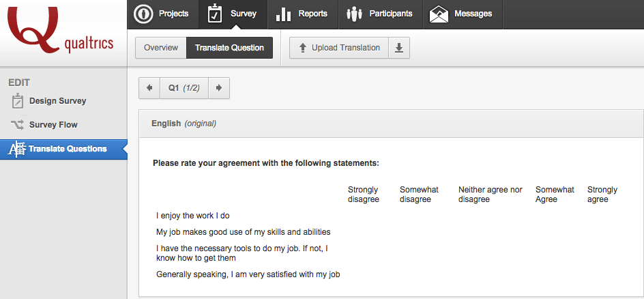Click Upload Translation button
The height and width of the screenshot is (299, 644).
tap(339, 48)
